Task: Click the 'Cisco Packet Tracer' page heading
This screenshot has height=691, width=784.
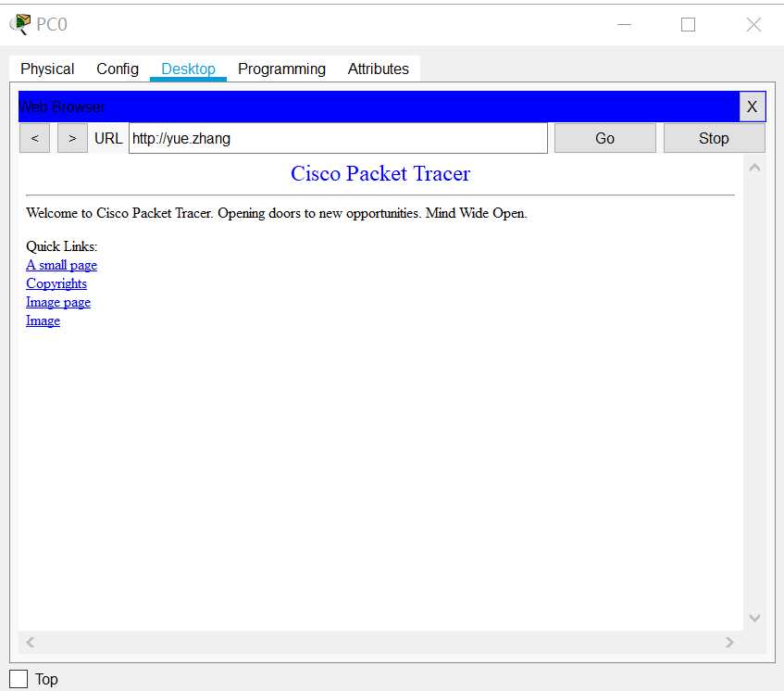Action: tap(380, 173)
